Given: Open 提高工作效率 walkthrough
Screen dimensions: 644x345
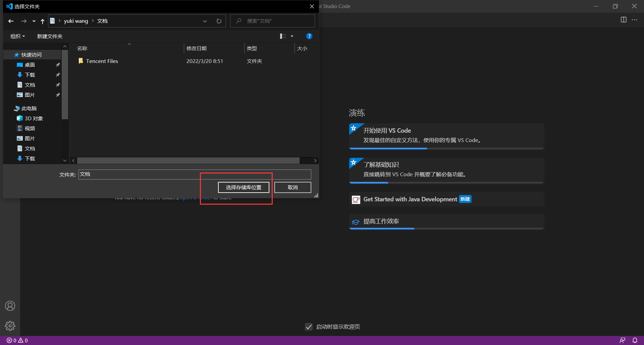Looking at the screenshot, I should point(446,222).
